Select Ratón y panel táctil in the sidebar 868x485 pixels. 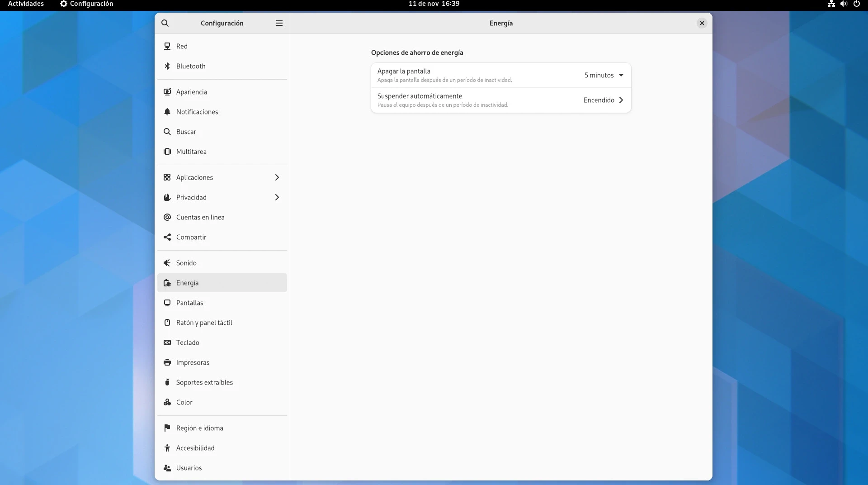point(204,323)
